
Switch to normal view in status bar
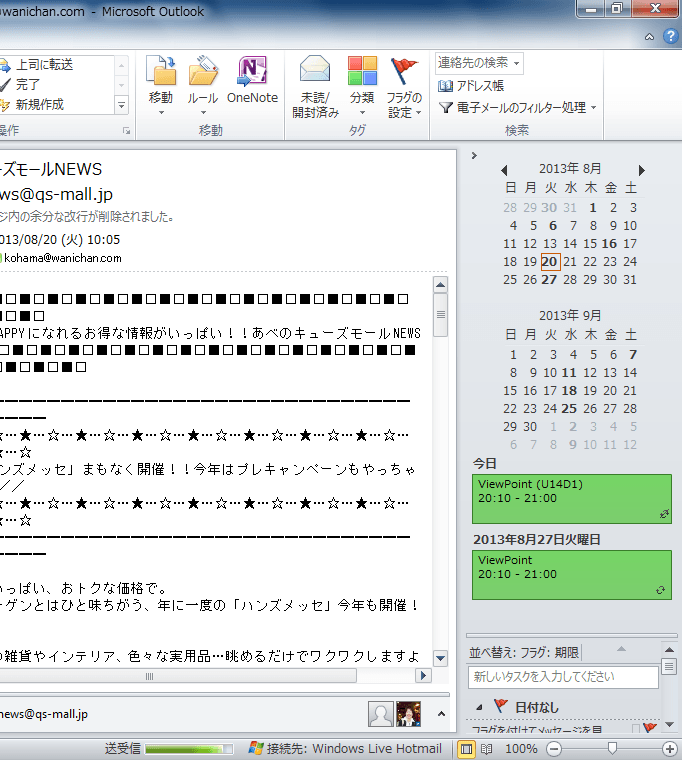(466, 749)
